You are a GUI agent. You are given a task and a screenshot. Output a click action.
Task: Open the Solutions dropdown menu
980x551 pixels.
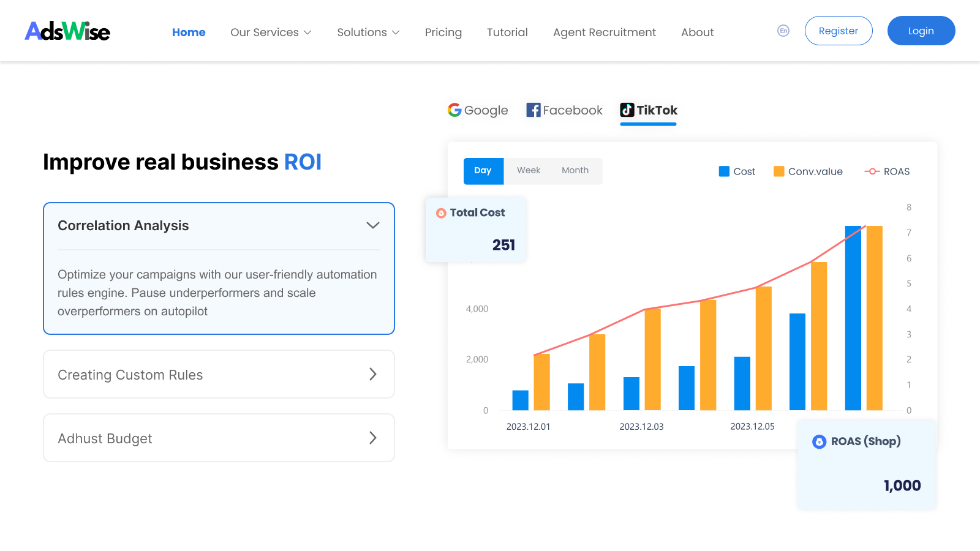368,32
